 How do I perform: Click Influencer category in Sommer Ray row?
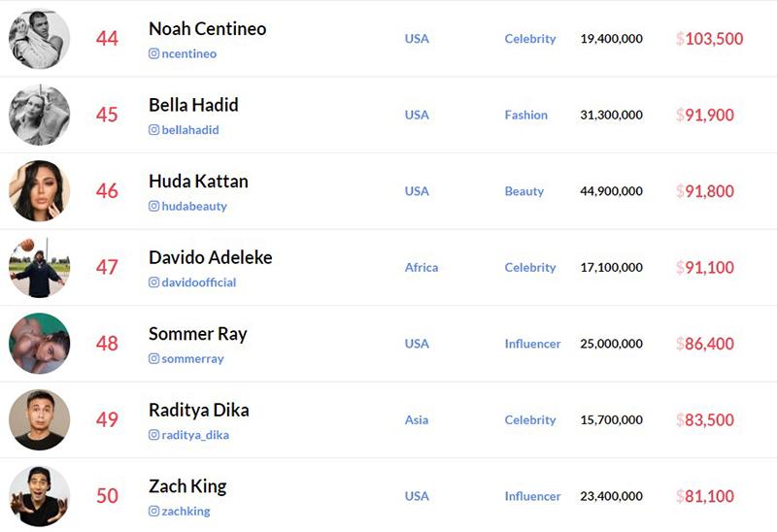(532, 344)
